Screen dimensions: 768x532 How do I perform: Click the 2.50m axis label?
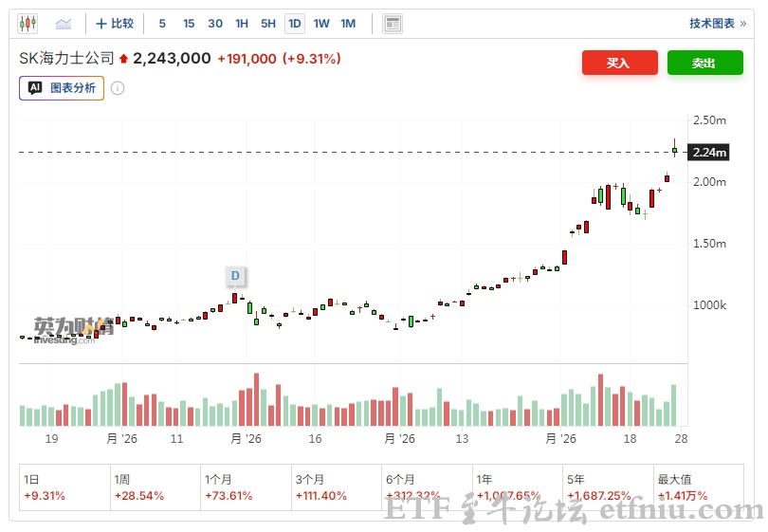pos(709,120)
